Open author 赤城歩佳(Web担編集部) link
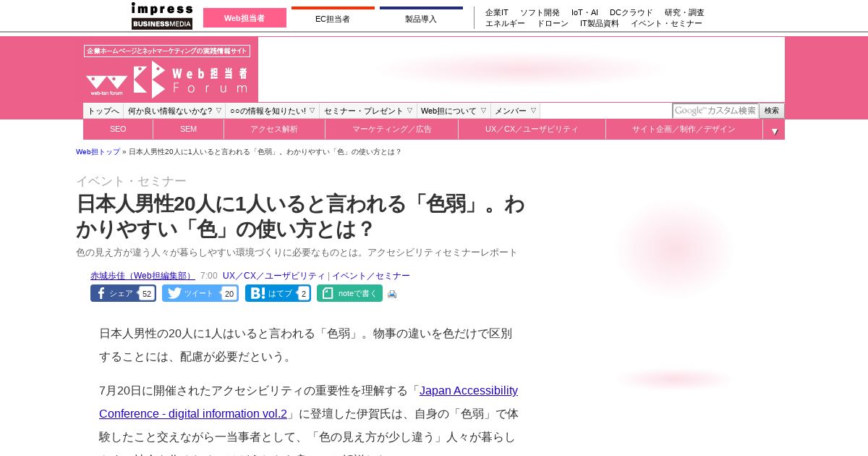Image resolution: width=868 pixels, height=456 pixels. tap(142, 276)
